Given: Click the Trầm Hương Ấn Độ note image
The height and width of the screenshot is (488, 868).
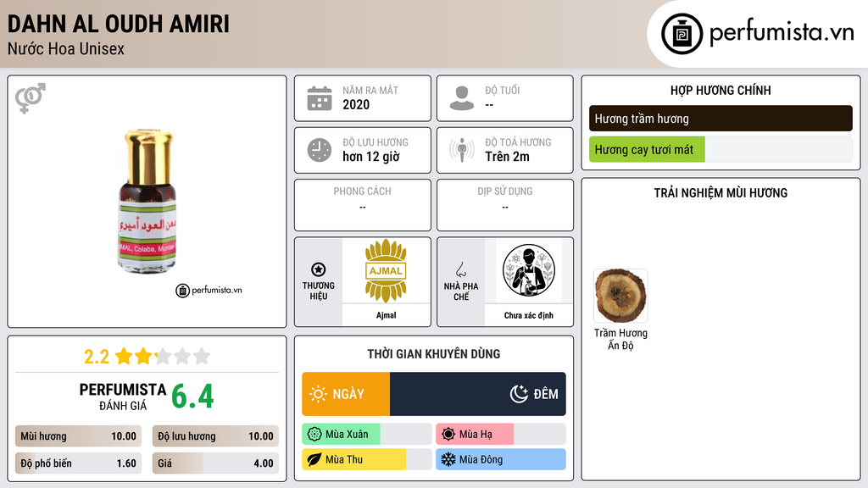Looking at the screenshot, I should pyautogui.click(x=620, y=296).
